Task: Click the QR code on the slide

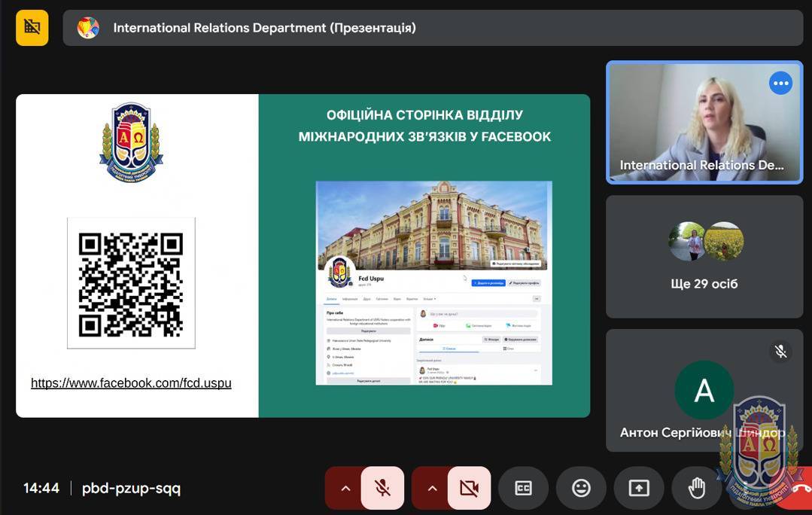Action: click(x=131, y=283)
